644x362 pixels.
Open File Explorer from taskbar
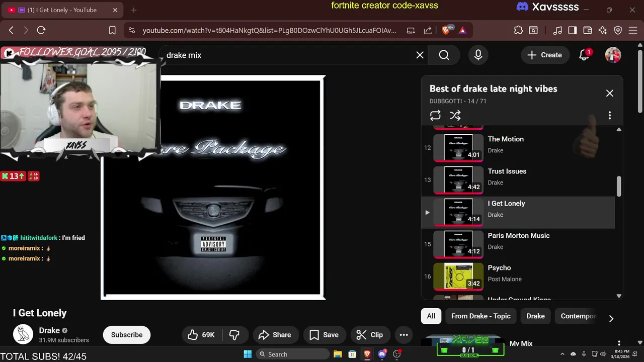(338, 354)
